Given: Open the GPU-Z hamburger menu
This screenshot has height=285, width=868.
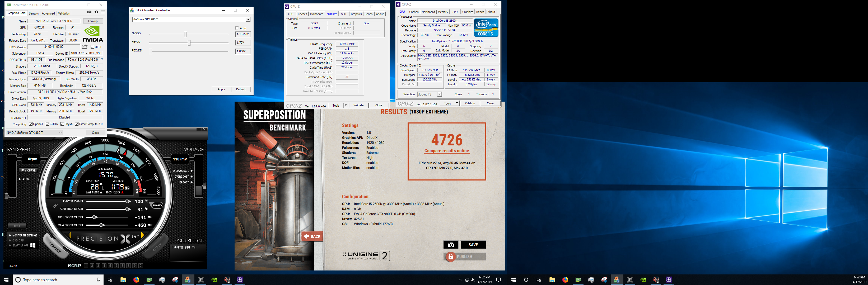Looking at the screenshot, I should coord(103,12).
